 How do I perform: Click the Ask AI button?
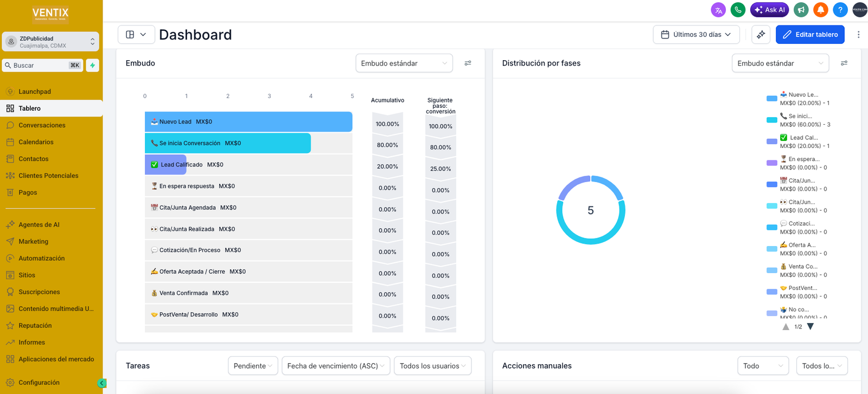(x=769, y=10)
